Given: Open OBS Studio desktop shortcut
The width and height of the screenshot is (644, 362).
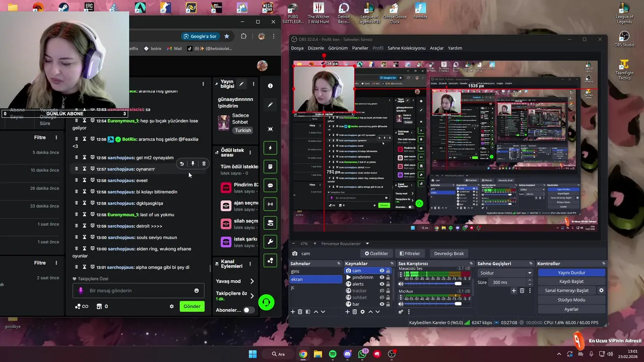Looking at the screenshot, I should 624,39.
